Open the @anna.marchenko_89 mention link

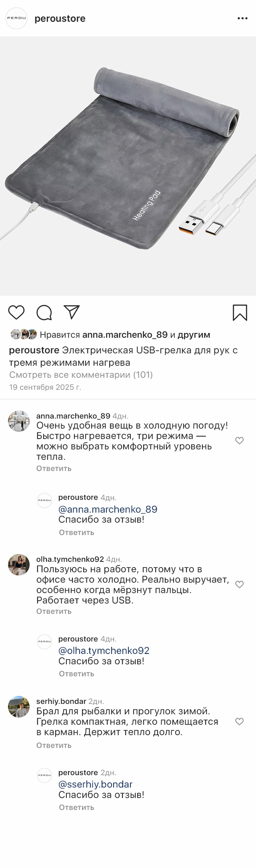[x=108, y=509]
